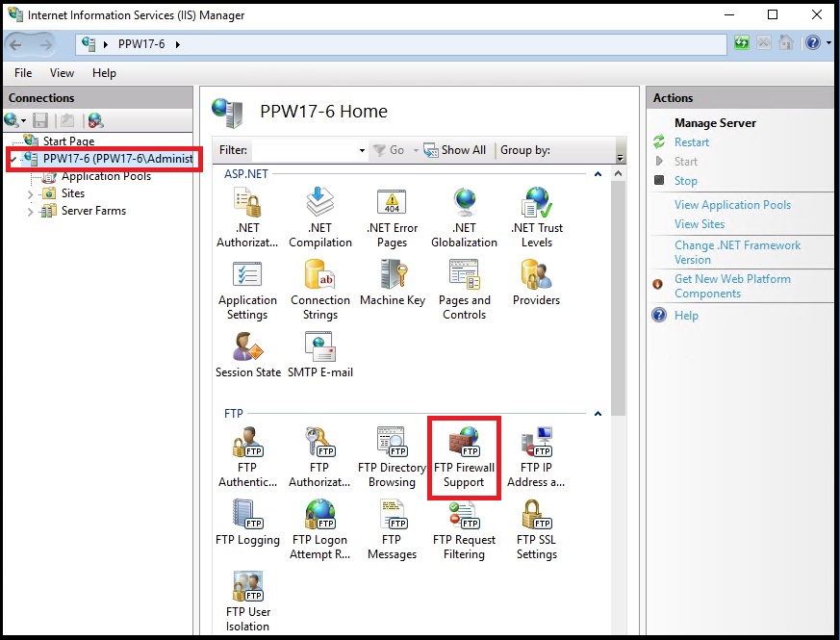Click View Application Pools link
840x640 pixels.
coord(732,205)
